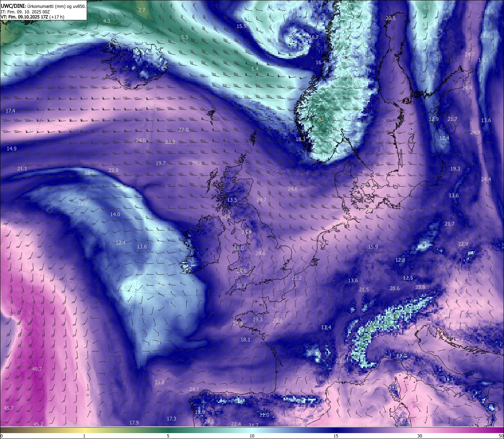Image resolution: width=504 pixels, height=439 pixels.
Task: Click the 21.1 value label
Action: coord(22,169)
